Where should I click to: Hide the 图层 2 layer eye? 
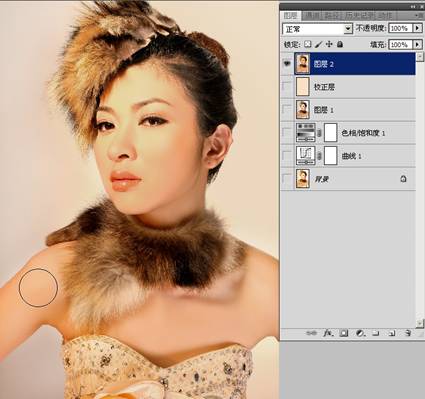click(x=287, y=64)
